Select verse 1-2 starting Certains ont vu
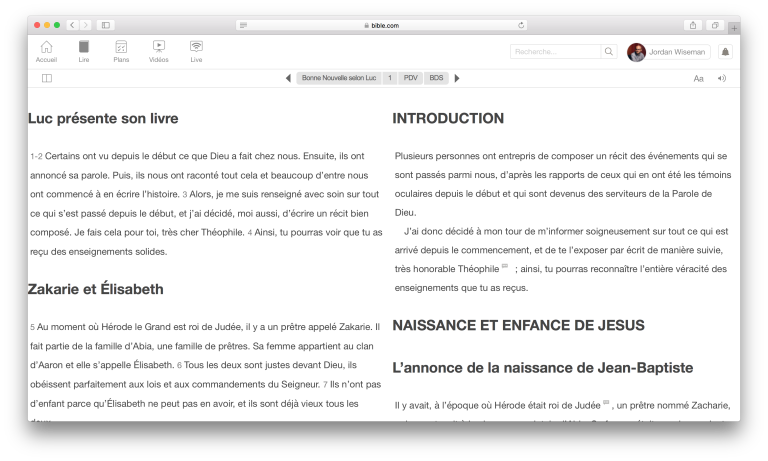This screenshot has height=461, width=768. pyautogui.click(x=197, y=175)
